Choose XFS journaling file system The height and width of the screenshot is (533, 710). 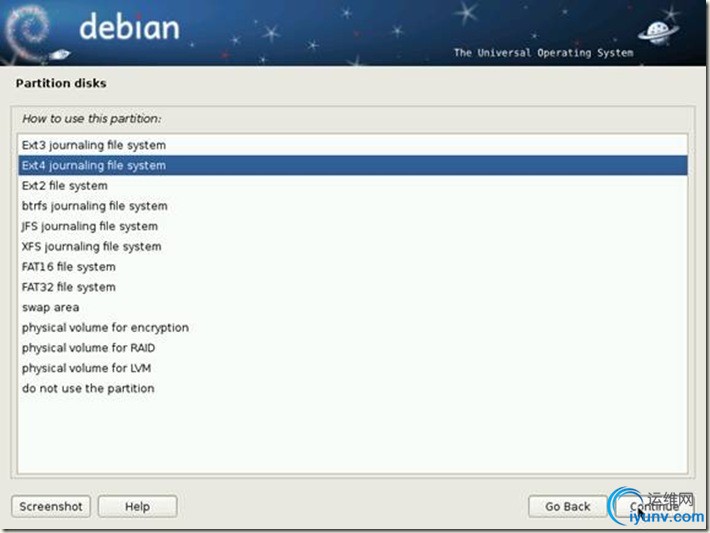tap(353, 246)
